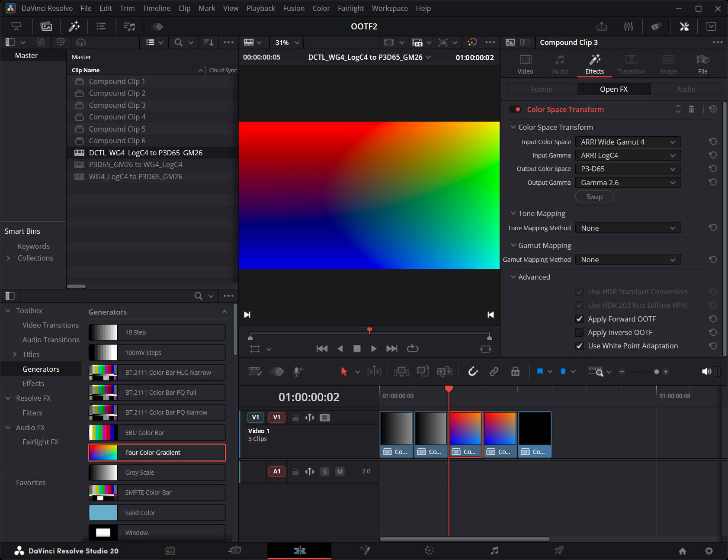Enable Apply Inverse OOTF checkbox
This screenshot has height=560, width=728.
coord(580,332)
